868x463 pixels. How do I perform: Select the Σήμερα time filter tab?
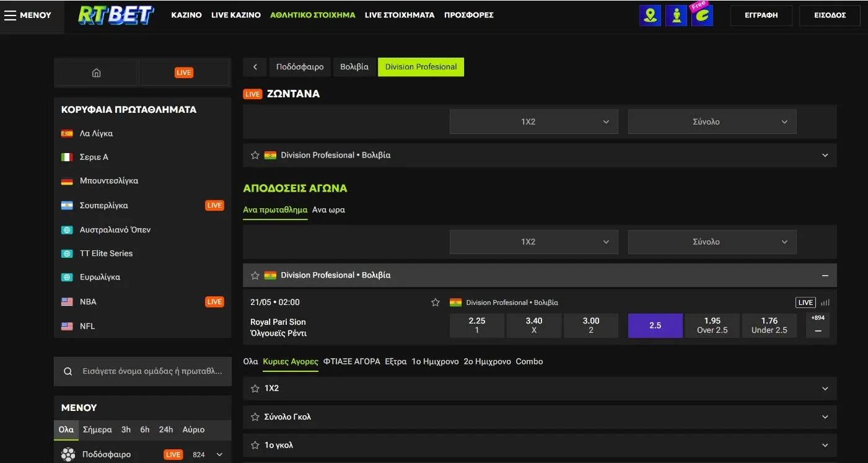pyautogui.click(x=97, y=430)
